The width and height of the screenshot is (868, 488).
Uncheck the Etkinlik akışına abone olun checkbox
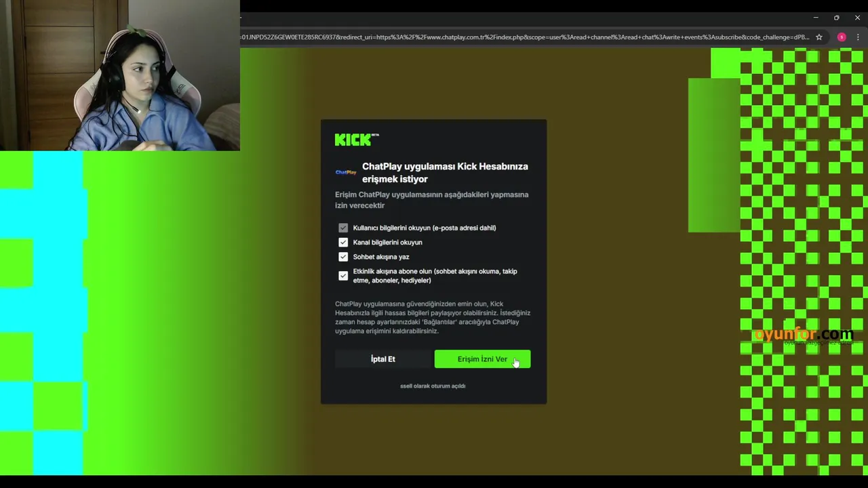pyautogui.click(x=343, y=276)
